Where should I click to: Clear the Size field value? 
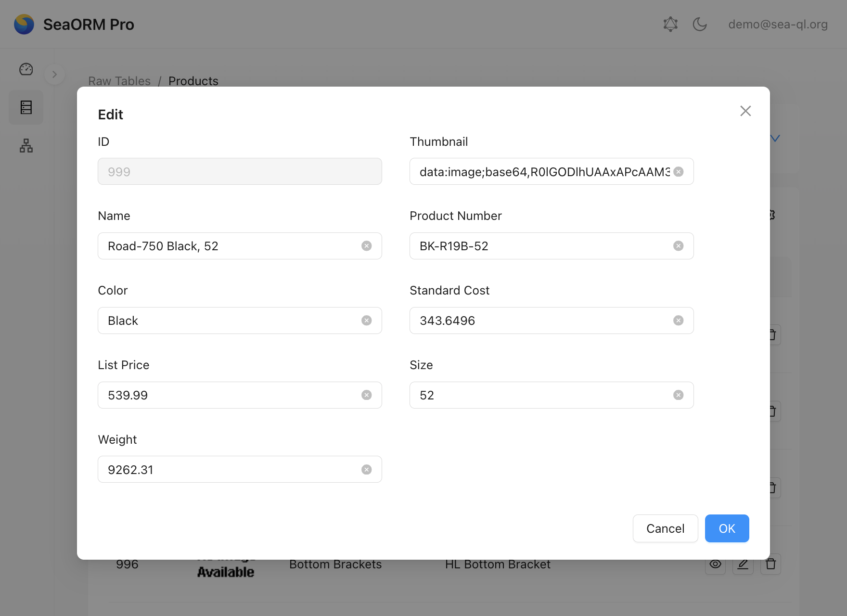pos(679,395)
